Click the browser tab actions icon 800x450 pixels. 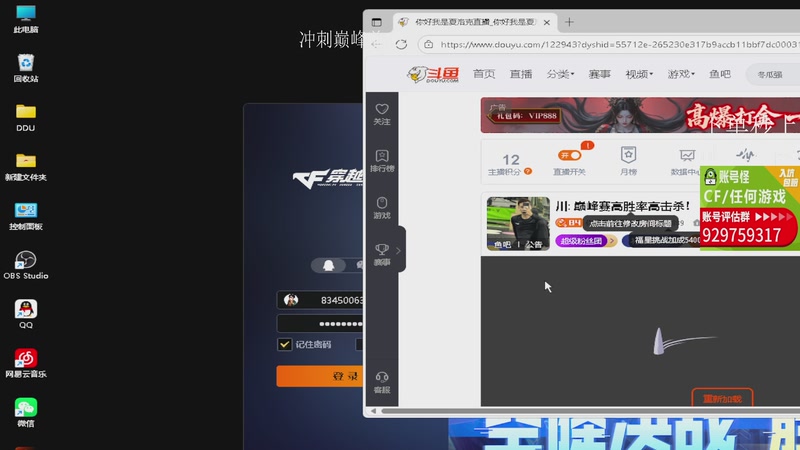click(377, 22)
